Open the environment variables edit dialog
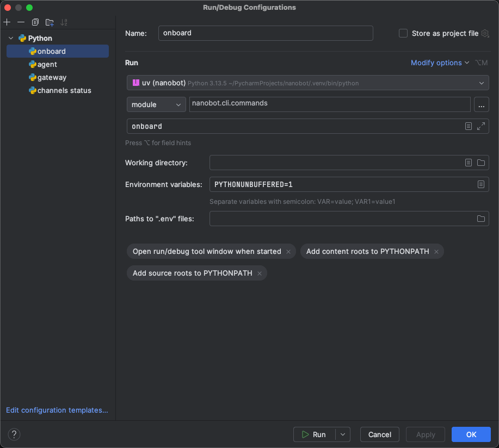The width and height of the screenshot is (499, 448). 481,184
